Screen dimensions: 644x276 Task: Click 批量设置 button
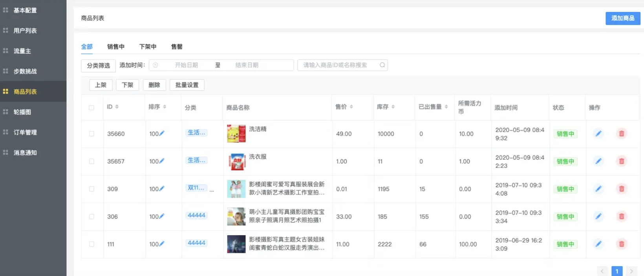(187, 85)
